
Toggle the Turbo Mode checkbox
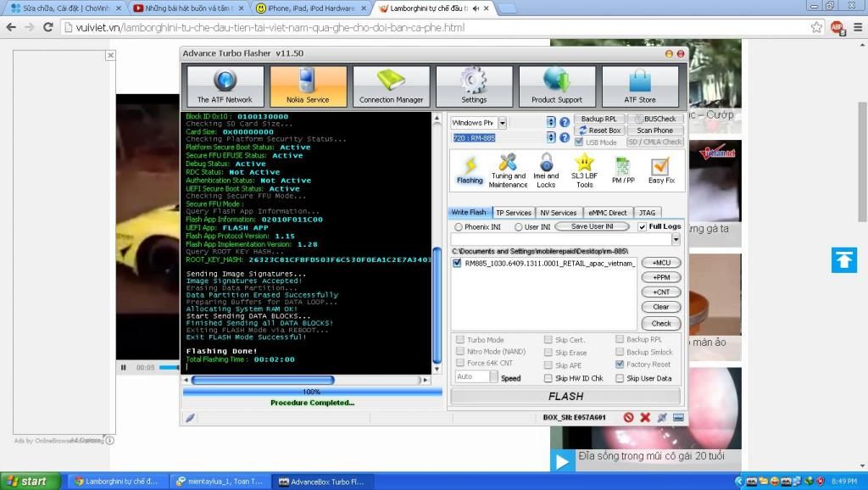tap(460, 339)
